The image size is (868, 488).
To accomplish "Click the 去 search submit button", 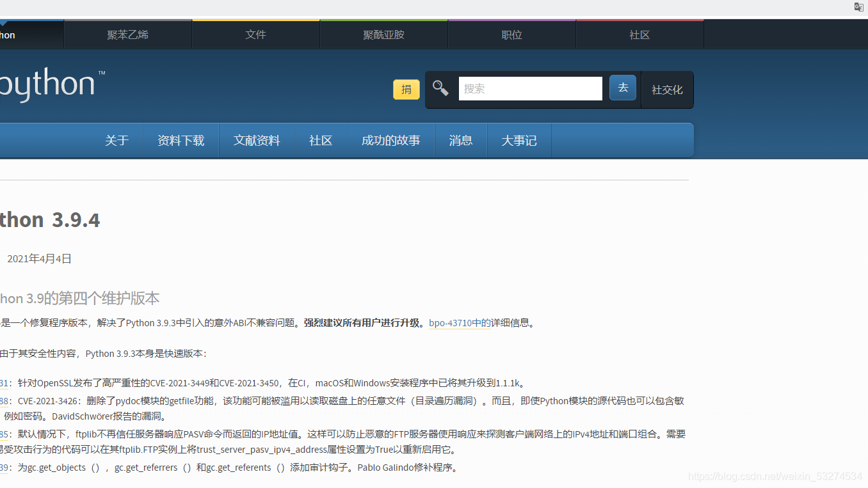I will pyautogui.click(x=623, y=88).
